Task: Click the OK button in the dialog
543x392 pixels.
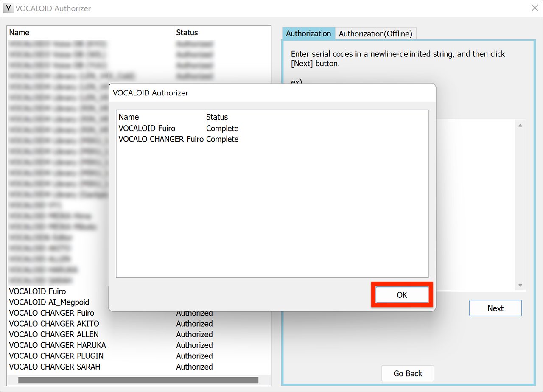Action: point(401,294)
